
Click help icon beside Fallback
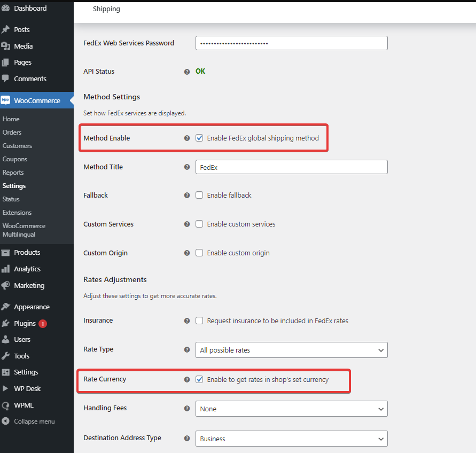click(187, 195)
